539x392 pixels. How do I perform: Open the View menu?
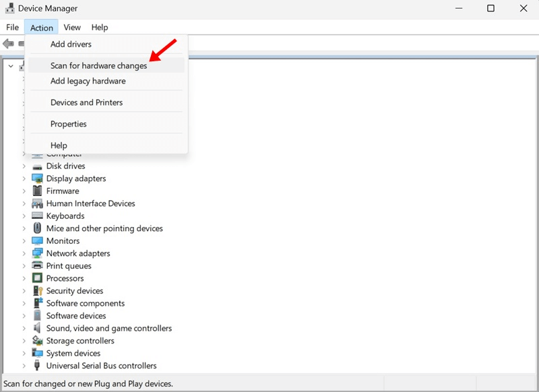(x=72, y=28)
